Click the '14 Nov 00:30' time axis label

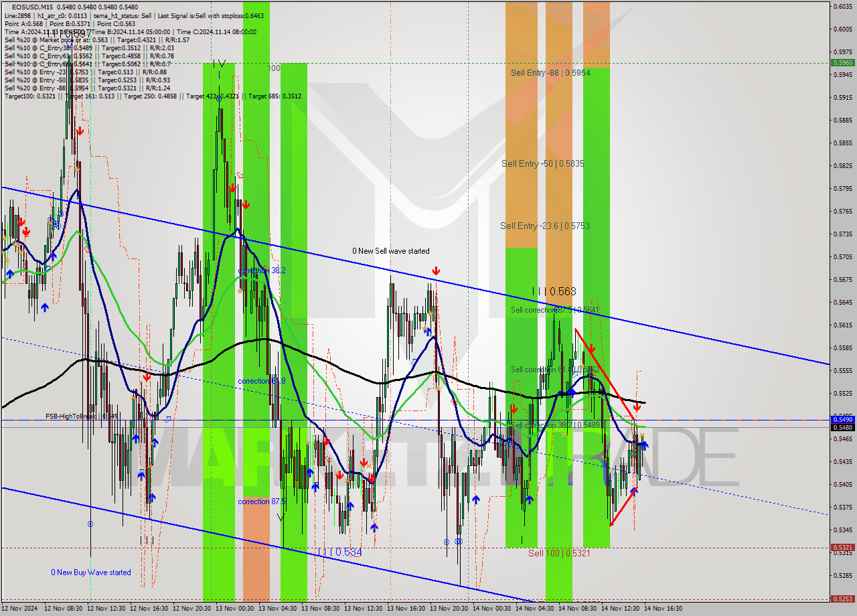[x=491, y=609]
